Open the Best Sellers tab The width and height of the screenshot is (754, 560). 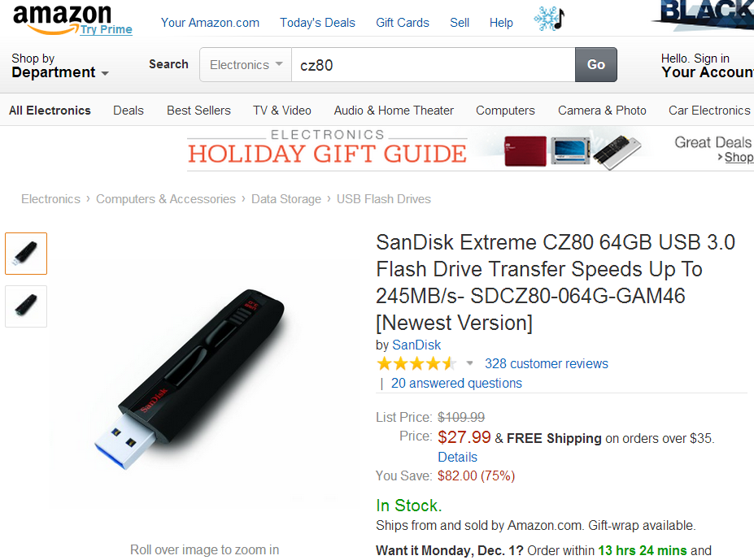click(x=198, y=110)
